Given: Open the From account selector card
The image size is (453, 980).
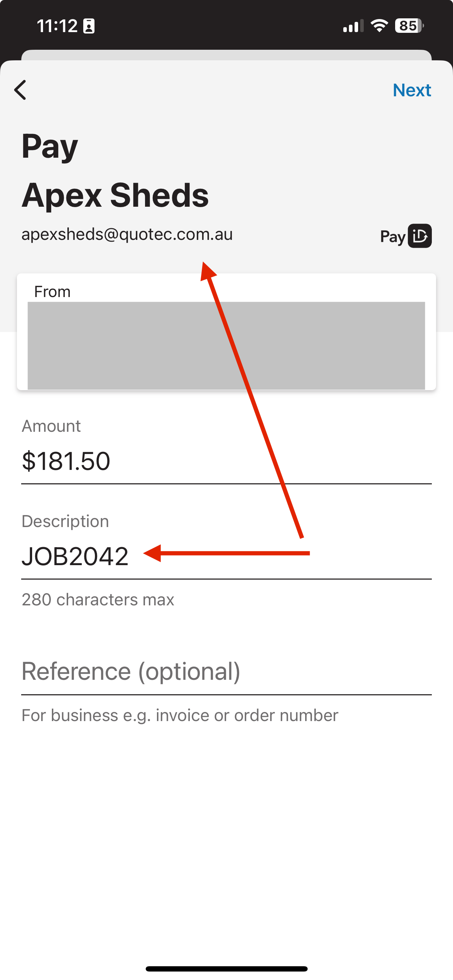Looking at the screenshot, I should point(226,332).
